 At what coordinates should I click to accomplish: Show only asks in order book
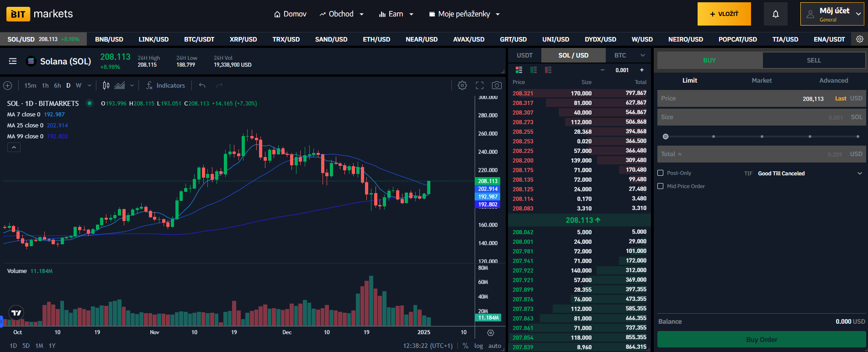[548, 70]
